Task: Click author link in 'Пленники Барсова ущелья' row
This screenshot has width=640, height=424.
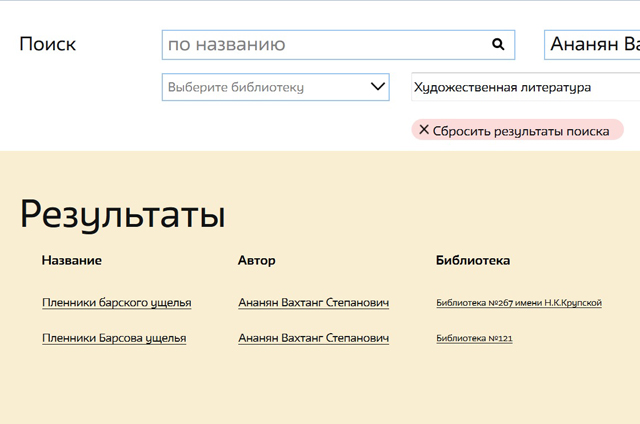Action: click(313, 338)
